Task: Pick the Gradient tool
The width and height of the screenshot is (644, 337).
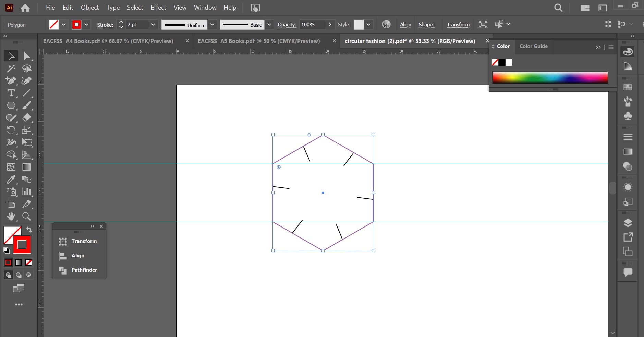Action: coord(26,167)
